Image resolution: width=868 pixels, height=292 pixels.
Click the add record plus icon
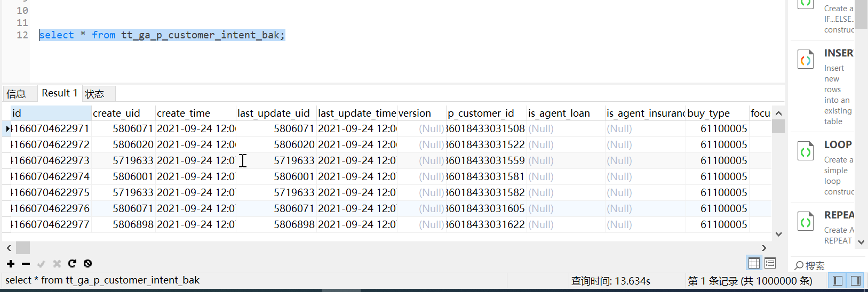click(x=11, y=264)
